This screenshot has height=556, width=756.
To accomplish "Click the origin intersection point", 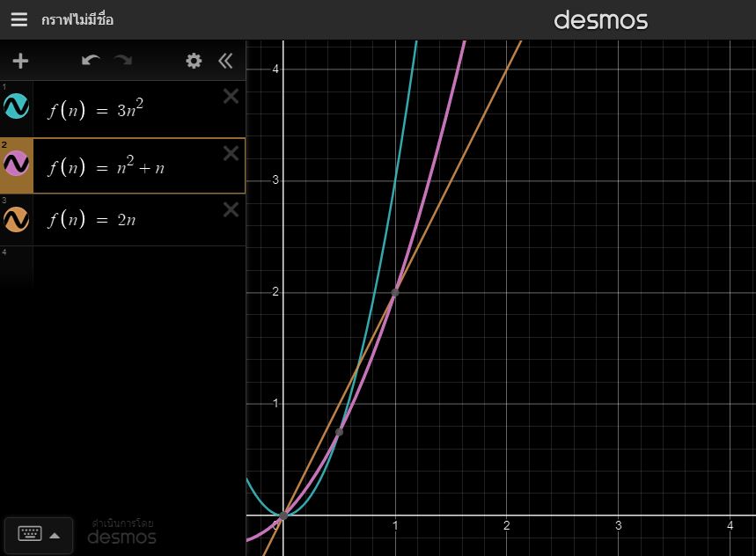I will pyautogui.click(x=283, y=515).
